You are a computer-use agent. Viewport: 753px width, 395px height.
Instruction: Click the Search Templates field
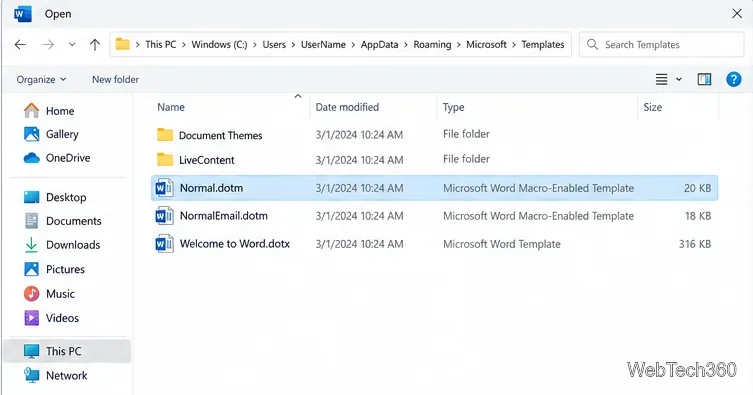[x=661, y=45]
